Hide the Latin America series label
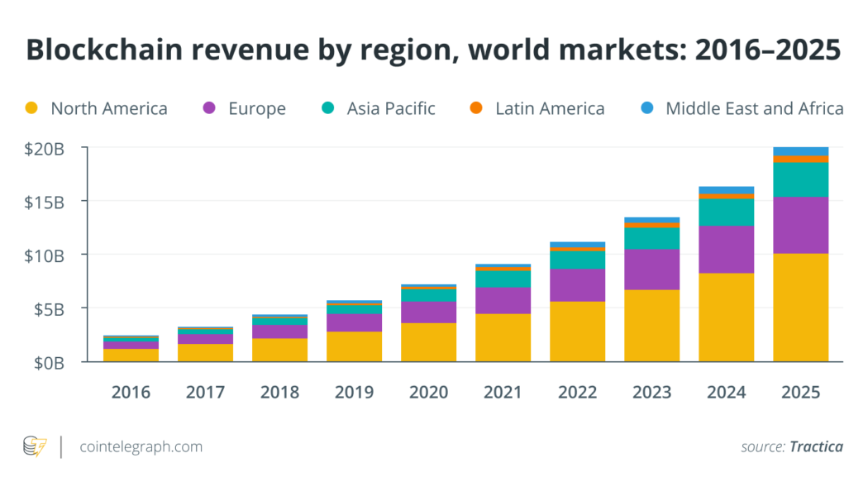 pyautogui.click(x=550, y=108)
